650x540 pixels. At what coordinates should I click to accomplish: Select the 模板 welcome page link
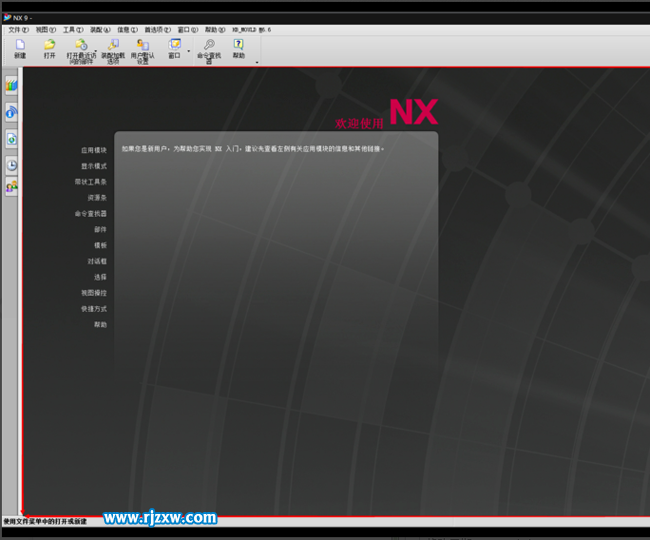(x=100, y=245)
